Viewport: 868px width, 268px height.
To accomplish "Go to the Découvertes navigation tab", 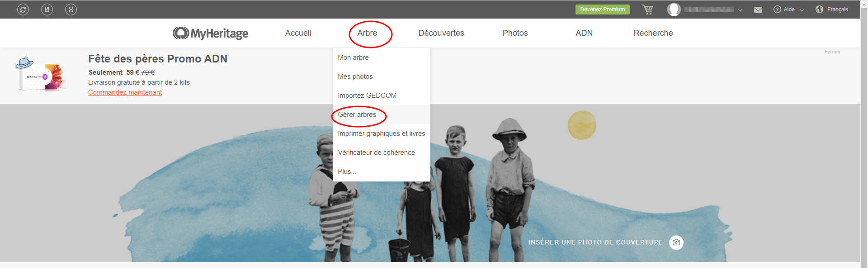I will [x=441, y=33].
